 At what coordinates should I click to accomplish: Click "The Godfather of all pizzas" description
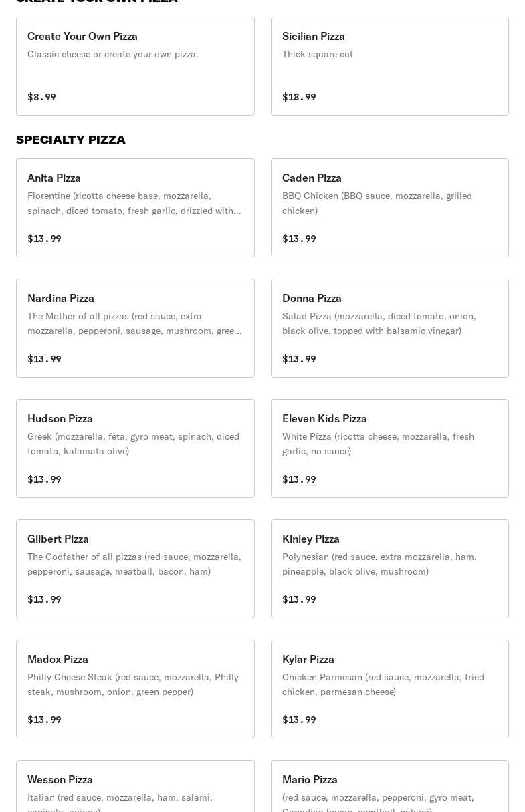point(134,564)
